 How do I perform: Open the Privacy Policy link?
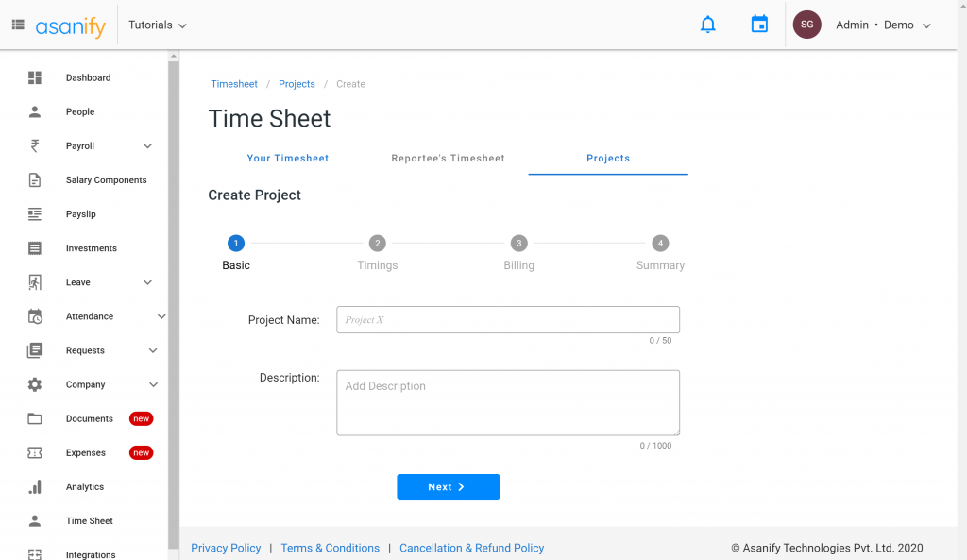(x=226, y=548)
